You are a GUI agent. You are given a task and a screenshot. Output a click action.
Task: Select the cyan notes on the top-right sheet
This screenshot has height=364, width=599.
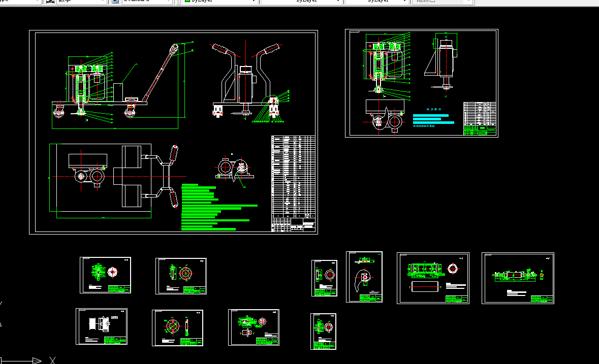433,117
